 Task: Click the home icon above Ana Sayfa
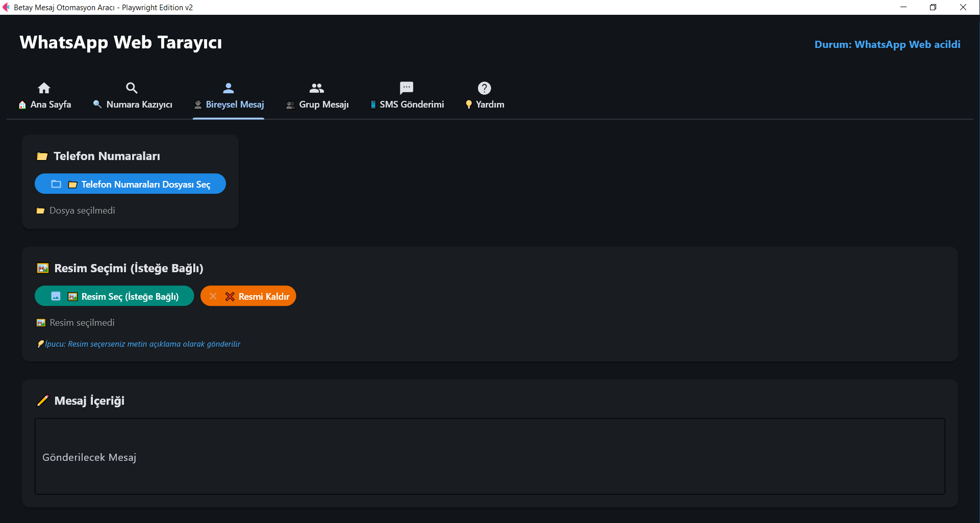point(44,88)
